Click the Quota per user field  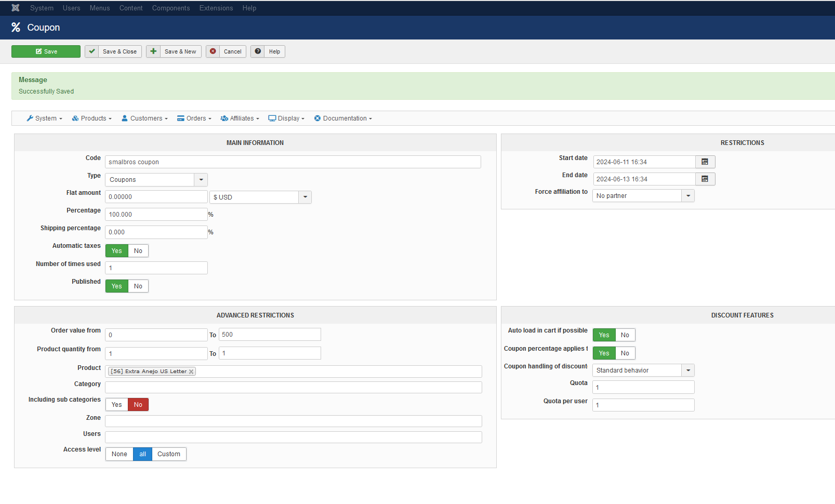(x=643, y=405)
